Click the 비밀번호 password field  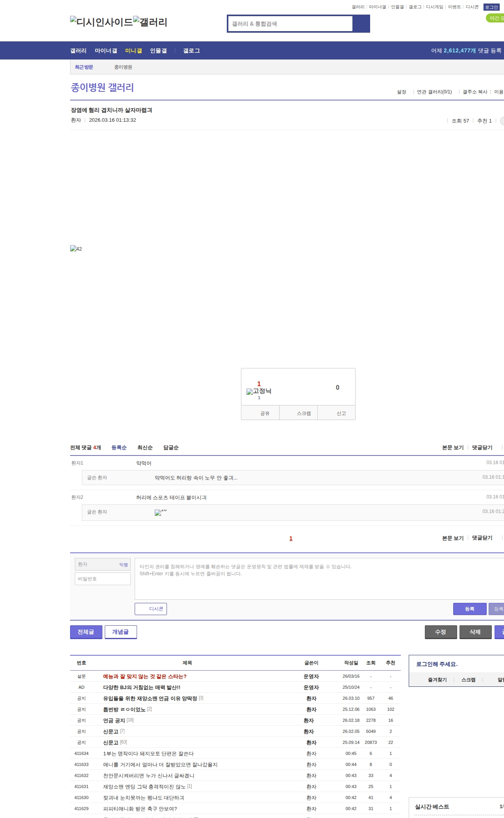103,579
